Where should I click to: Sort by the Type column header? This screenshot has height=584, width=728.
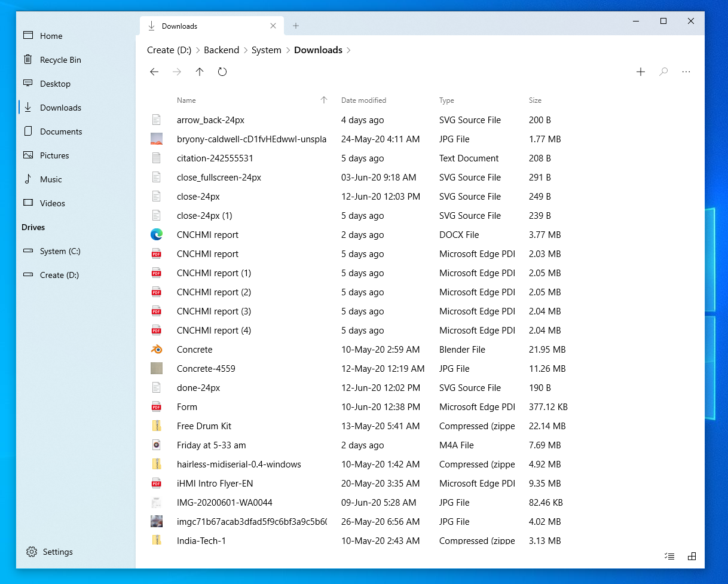[x=446, y=100]
